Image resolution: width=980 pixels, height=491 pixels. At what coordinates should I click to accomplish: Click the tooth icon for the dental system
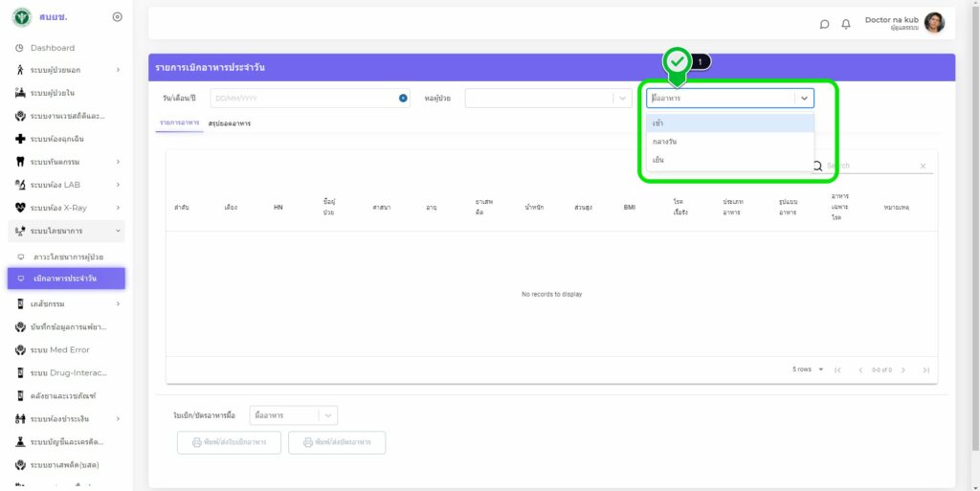[x=20, y=162]
